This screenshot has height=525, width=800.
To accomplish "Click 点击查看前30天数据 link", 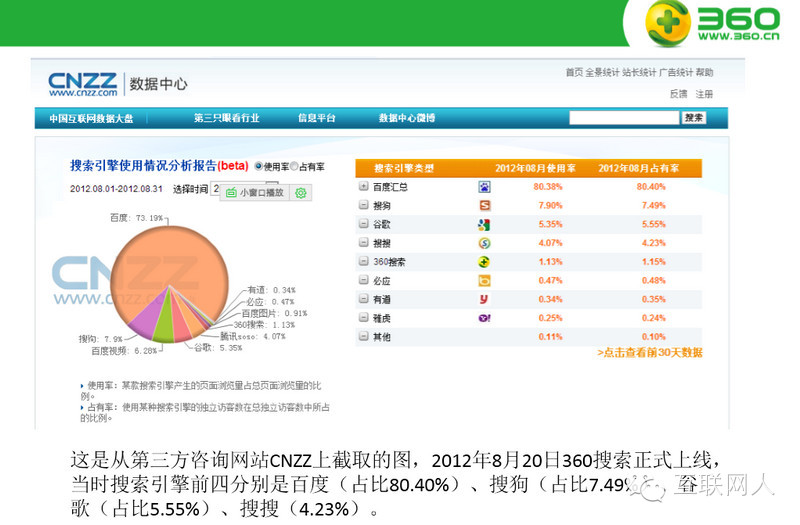I will (650, 353).
